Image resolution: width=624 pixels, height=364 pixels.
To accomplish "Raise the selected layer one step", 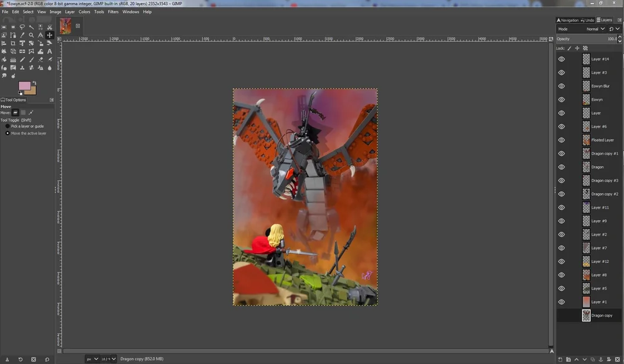I will click(577, 358).
